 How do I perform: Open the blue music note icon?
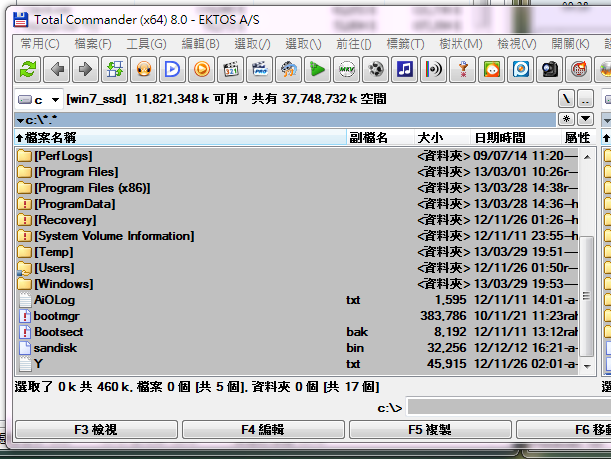(x=404, y=70)
